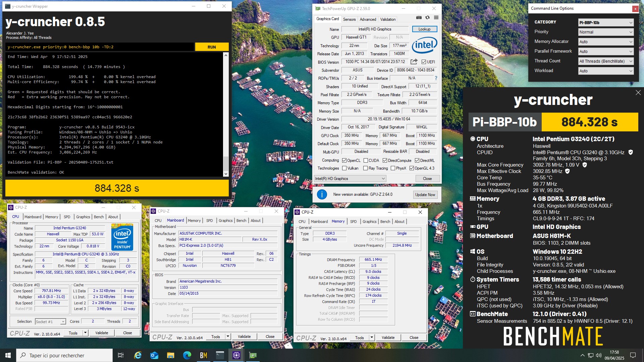Viewport: 644px width, 362px height.
Task: Click the shield icon beside Max Core Frequency
Action: coord(585,165)
